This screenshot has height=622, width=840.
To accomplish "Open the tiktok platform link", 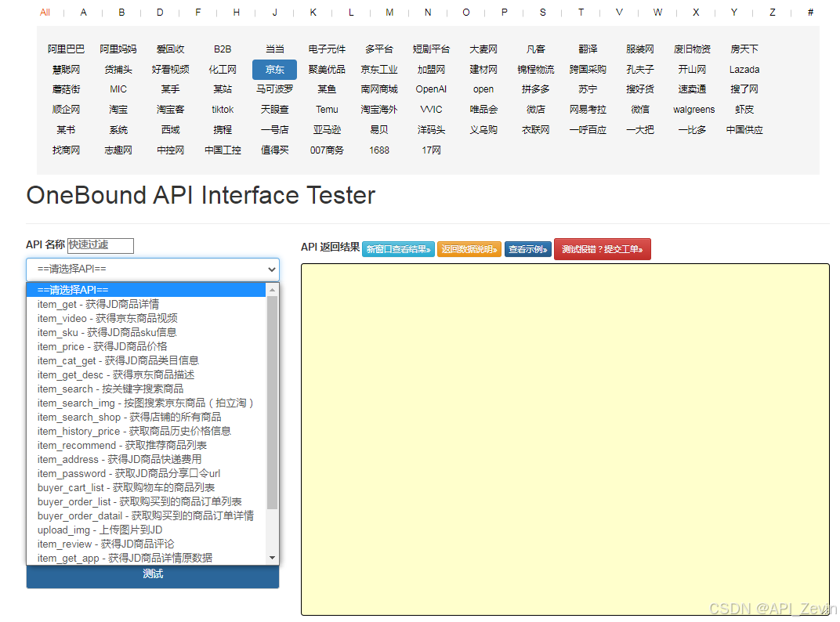I will (223, 110).
